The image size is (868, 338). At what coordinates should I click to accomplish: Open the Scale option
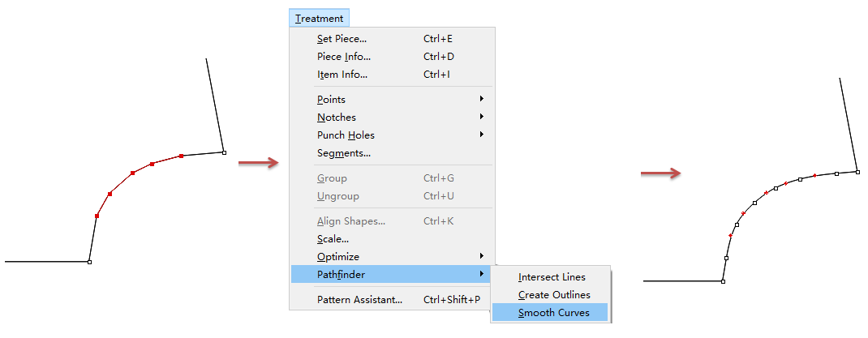coord(333,239)
